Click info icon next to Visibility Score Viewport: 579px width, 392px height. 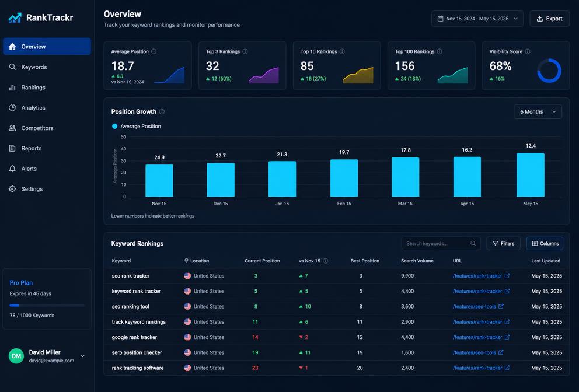[528, 52]
